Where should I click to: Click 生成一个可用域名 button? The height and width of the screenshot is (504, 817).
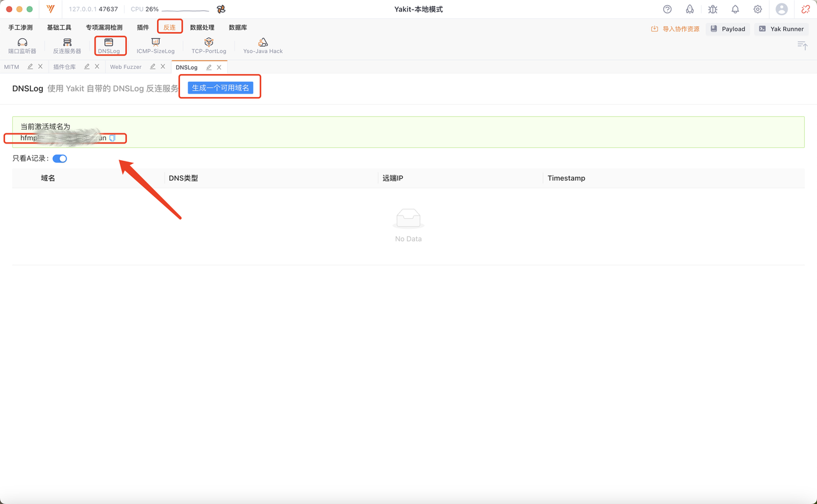(x=220, y=88)
